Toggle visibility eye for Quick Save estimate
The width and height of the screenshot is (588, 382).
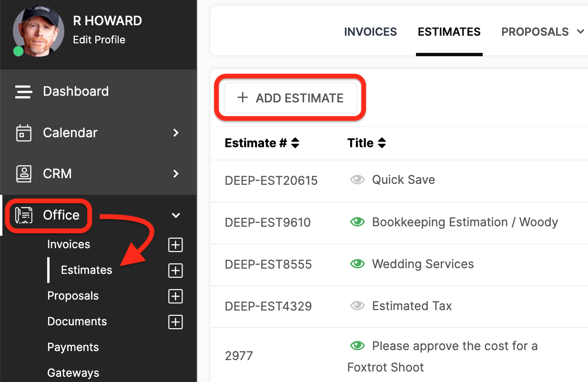click(357, 180)
